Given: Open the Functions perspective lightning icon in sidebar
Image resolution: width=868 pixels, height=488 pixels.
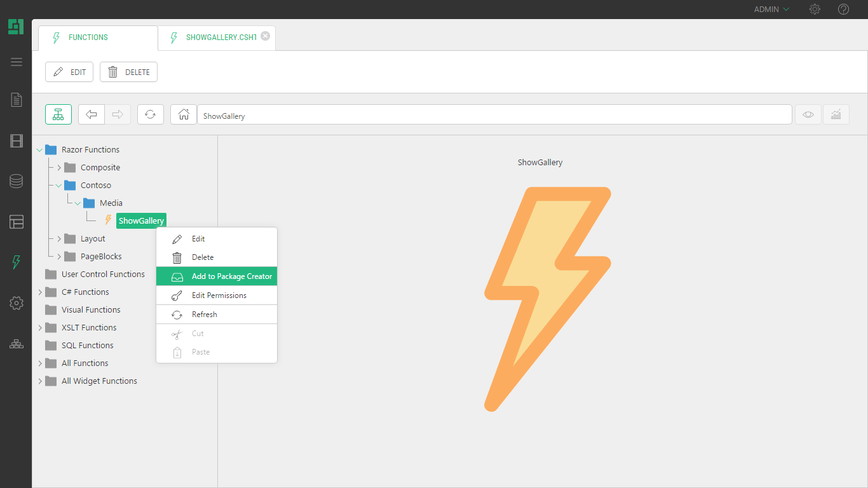Looking at the screenshot, I should click(16, 262).
